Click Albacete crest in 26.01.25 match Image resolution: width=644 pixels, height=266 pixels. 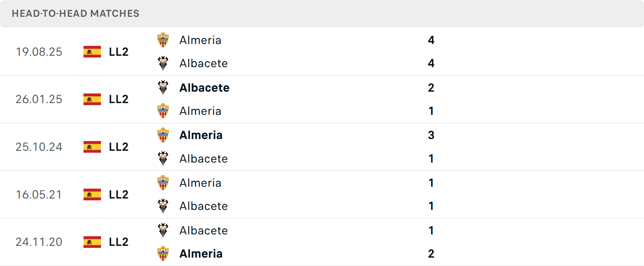point(163,88)
